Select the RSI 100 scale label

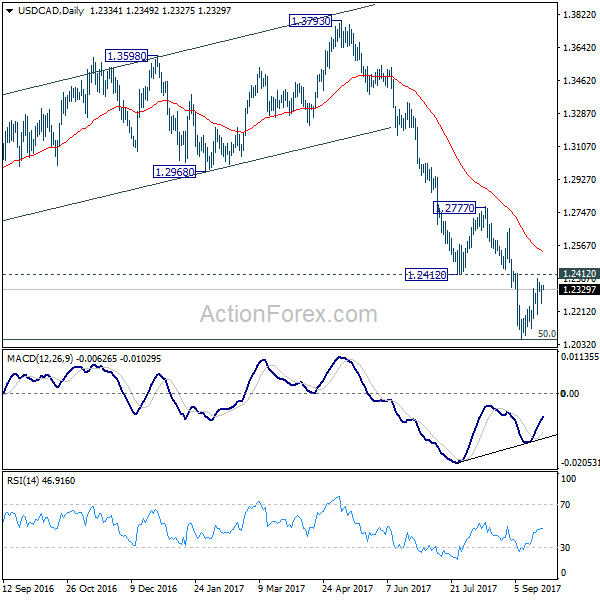click(x=568, y=479)
